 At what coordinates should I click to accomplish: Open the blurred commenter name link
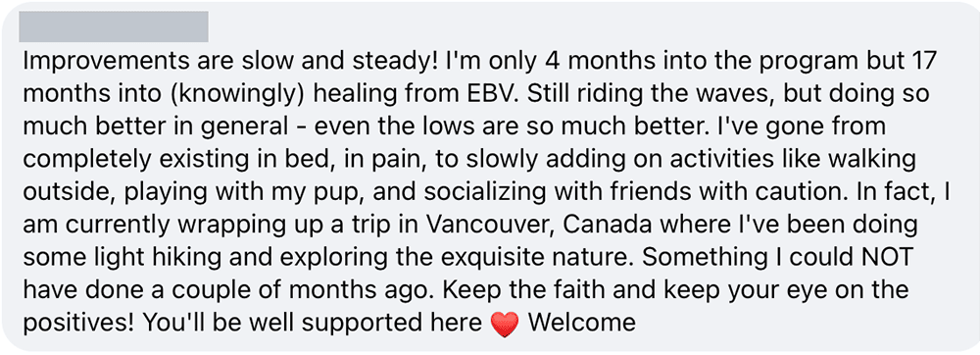[x=113, y=26]
